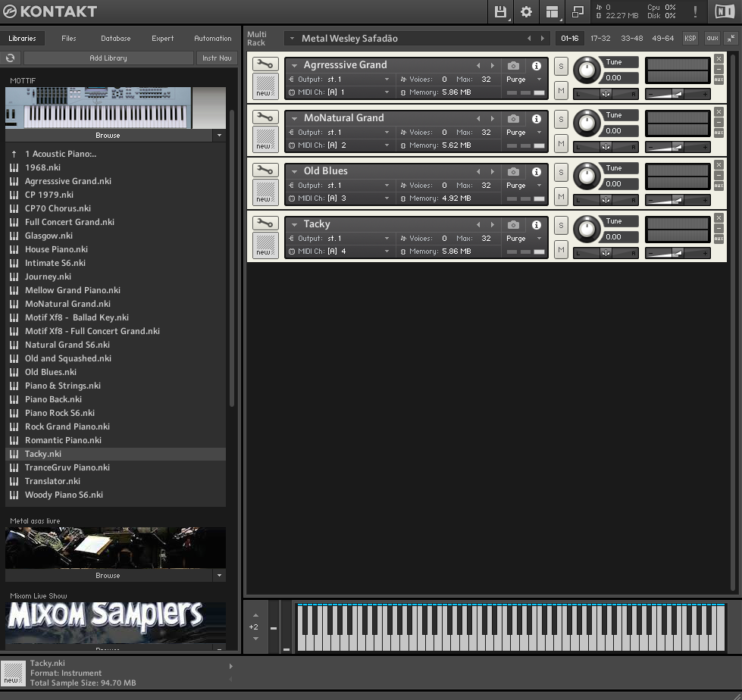
Task: Solo the Agrresssive Grand instrument
Action: click(x=561, y=66)
